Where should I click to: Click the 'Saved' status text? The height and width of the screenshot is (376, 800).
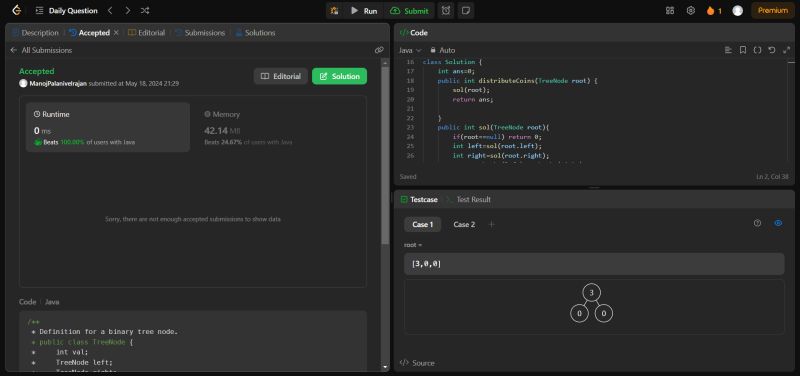pyautogui.click(x=408, y=177)
